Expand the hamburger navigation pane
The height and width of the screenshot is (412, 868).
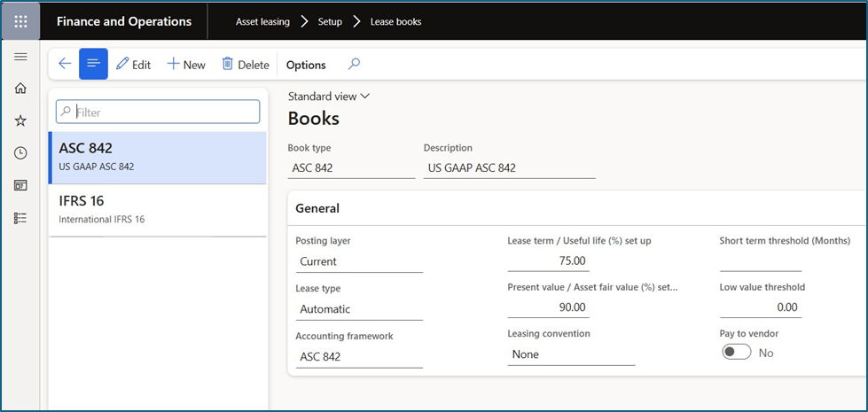pyautogui.click(x=20, y=57)
